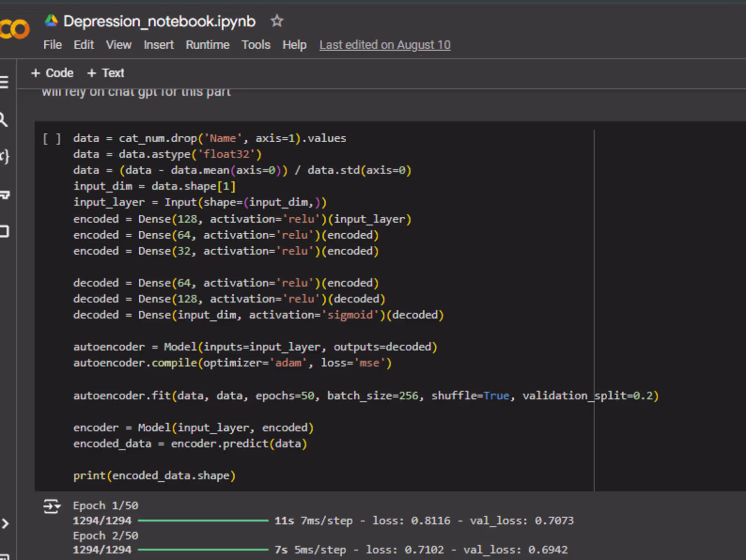
Task: Open the Insert menu
Action: (x=158, y=45)
